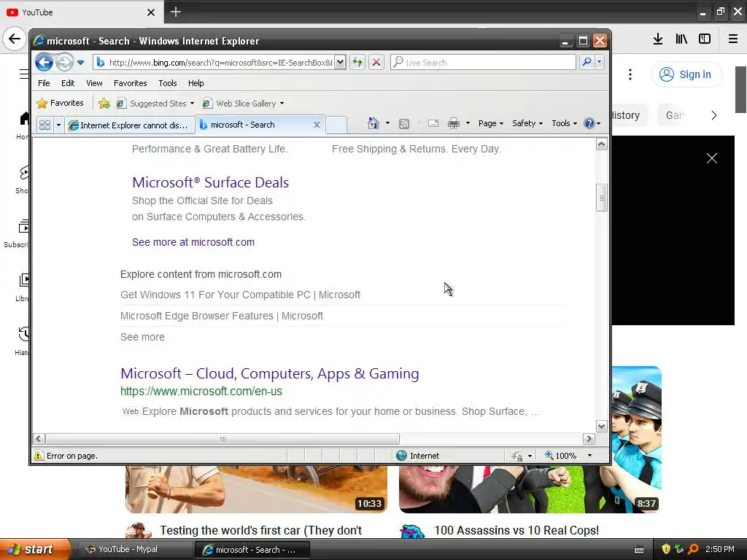Viewport: 747px width, 560px height.
Task: Open Microsoft Surface Deals link
Action: [x=210, y=182]
